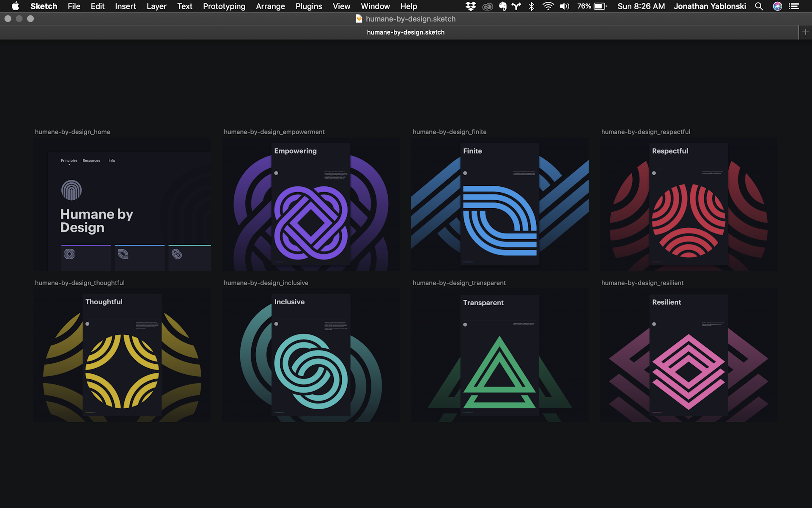Image resolution: width=812 pixels, height=508 pixels.
Task: Click the Jonathan Yablonski user name
Action: pyautogui.click(x=710, y=6)
